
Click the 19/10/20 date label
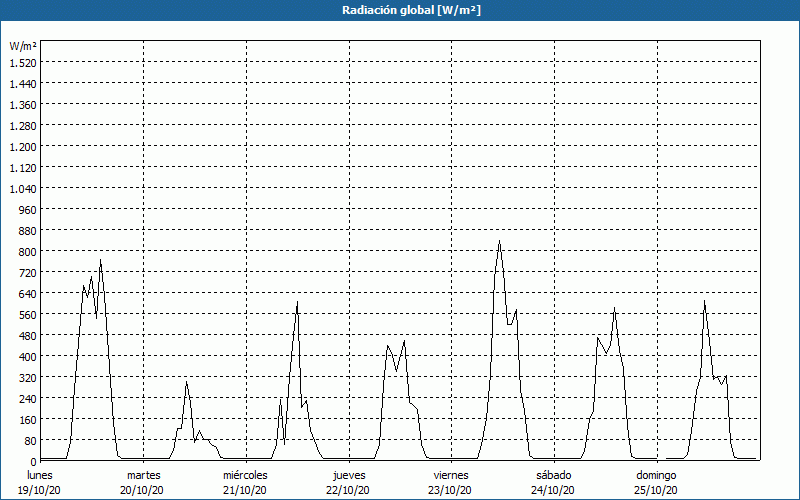(40, 490)
